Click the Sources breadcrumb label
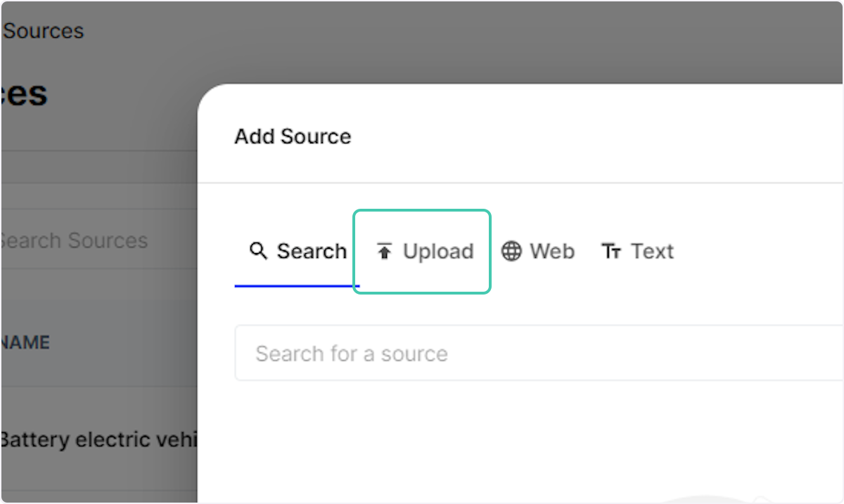Viewport: 844px width, 504px height. [42, 31]
